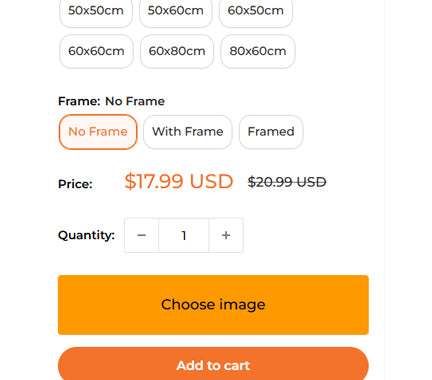The image size is (432, 380).
Task: Click the Quantity label text
Action: 86,235
